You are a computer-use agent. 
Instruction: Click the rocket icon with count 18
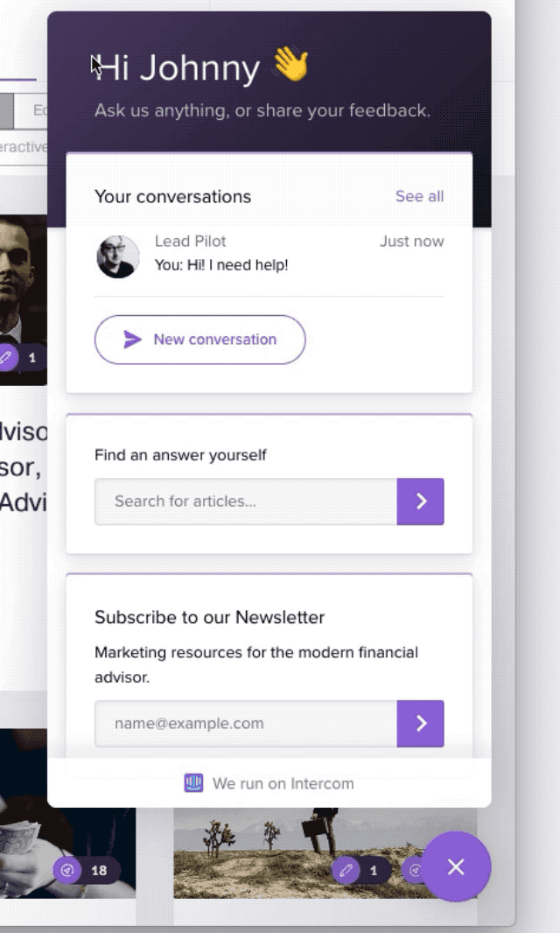coord(67,871)
